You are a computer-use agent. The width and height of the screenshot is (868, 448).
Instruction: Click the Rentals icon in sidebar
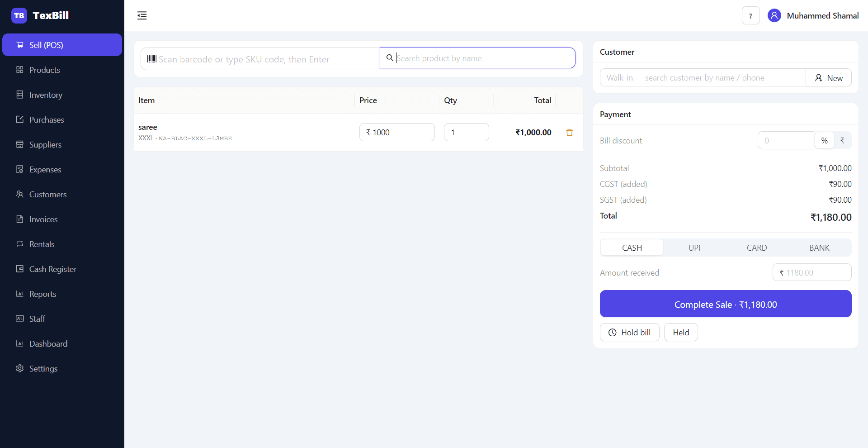20,244
